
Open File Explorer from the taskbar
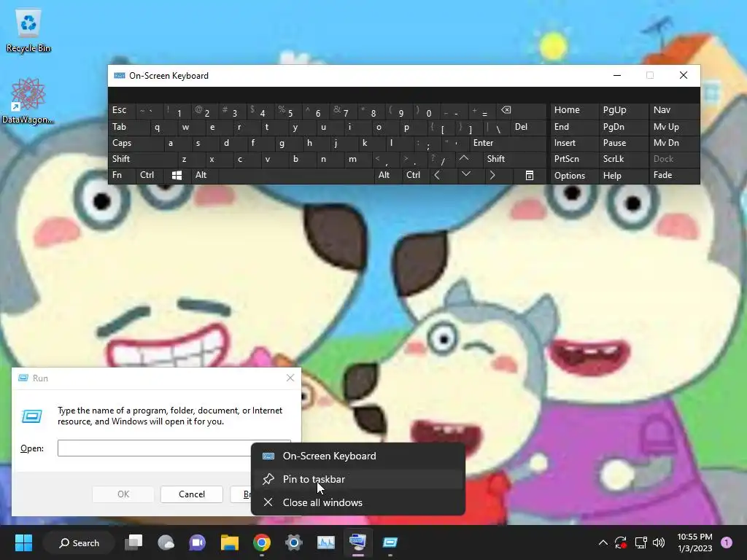click(230, 542)
